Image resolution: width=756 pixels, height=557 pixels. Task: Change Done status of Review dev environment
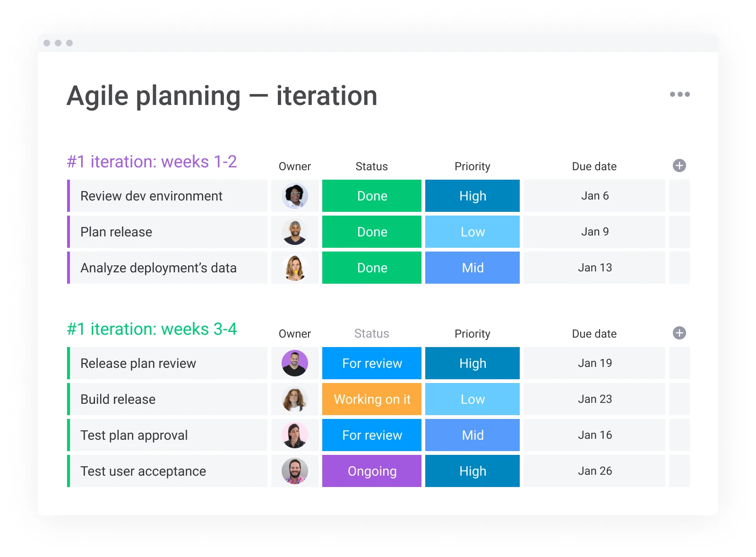coord(372,196)
